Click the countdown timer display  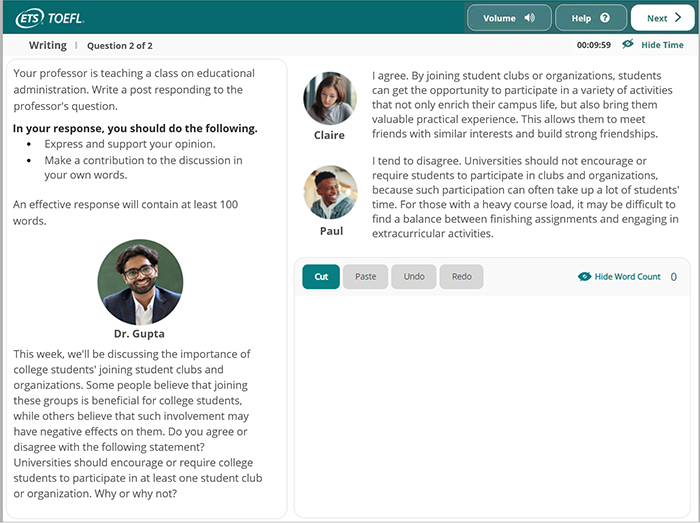593,45
